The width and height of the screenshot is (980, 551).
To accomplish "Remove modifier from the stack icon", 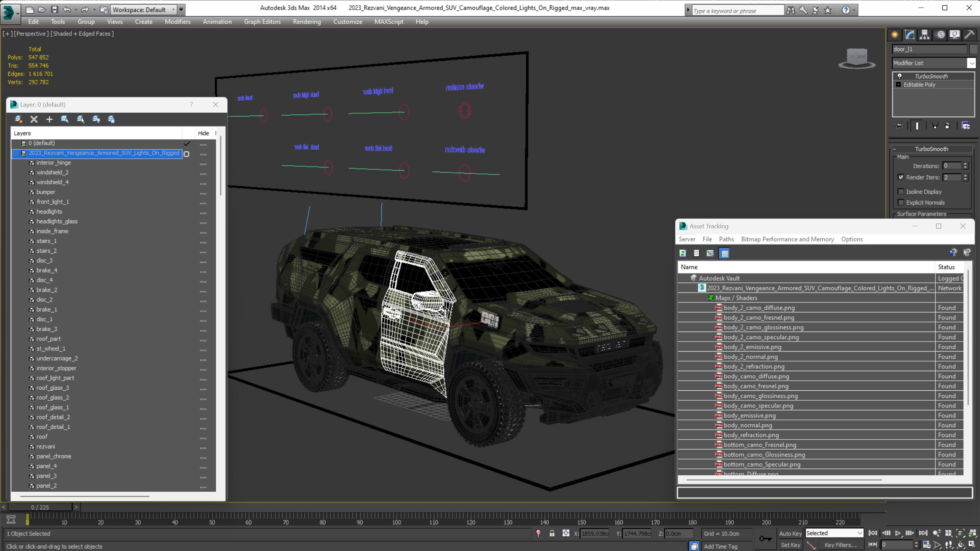I will [x=947, y=126].
